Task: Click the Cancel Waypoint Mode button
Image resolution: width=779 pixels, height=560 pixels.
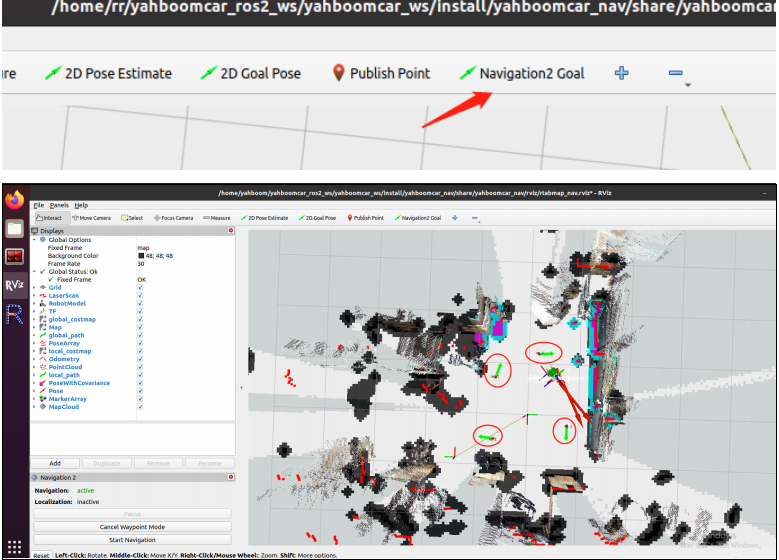Action: (x=131, y=527)
